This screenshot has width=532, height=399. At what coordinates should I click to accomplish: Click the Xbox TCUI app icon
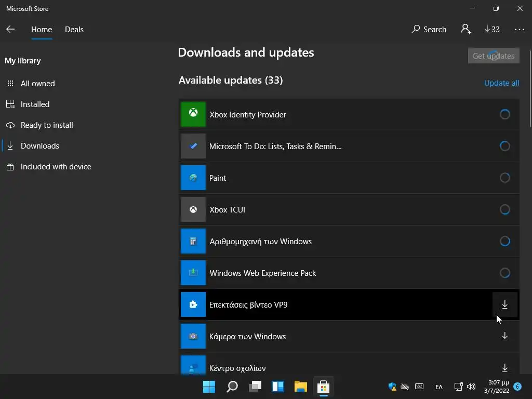(193, 209)
